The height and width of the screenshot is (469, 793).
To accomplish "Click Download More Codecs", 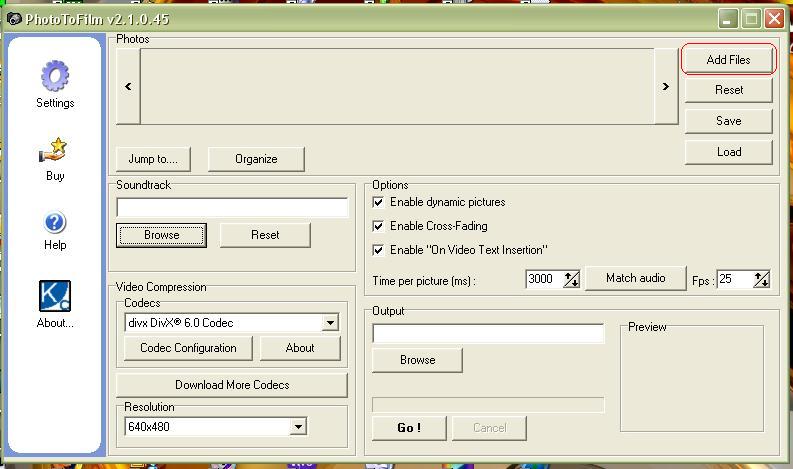I will pyautogui.click(x=232, y=385).
